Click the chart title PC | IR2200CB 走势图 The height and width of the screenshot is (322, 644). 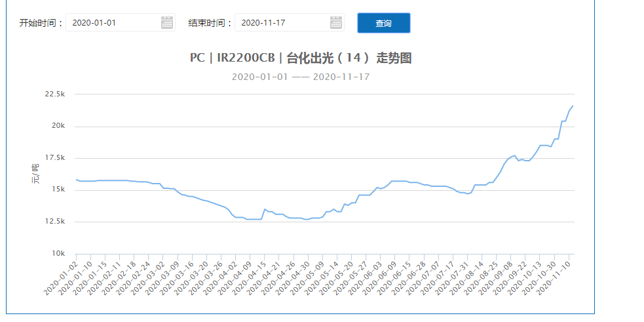pyautogui.click(x=301, y=58)
